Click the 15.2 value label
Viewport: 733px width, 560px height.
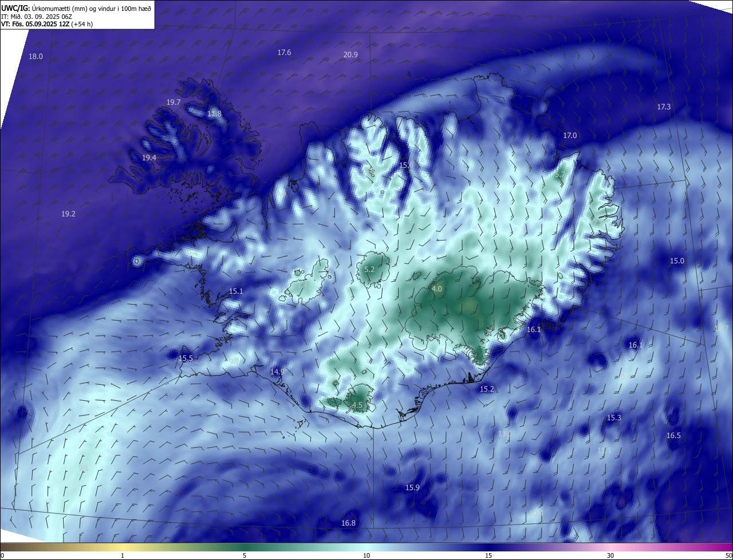[487, 389]
